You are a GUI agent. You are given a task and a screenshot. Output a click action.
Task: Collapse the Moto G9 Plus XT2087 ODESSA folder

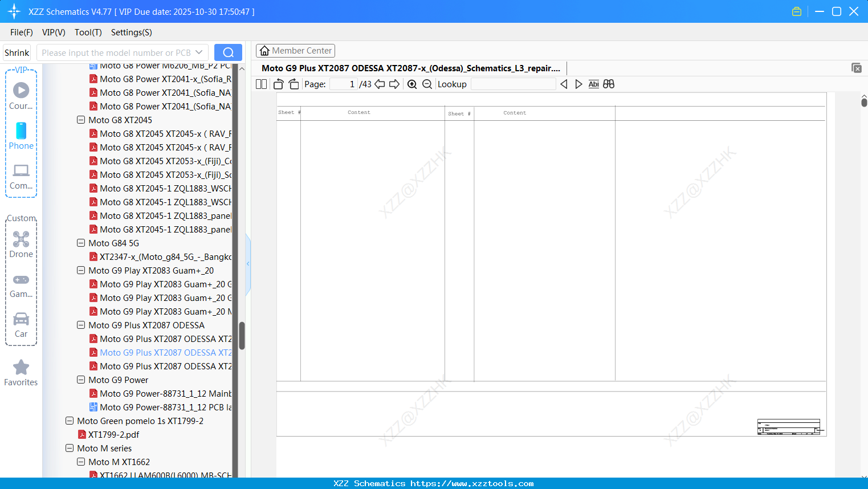[x=81, y=325]
